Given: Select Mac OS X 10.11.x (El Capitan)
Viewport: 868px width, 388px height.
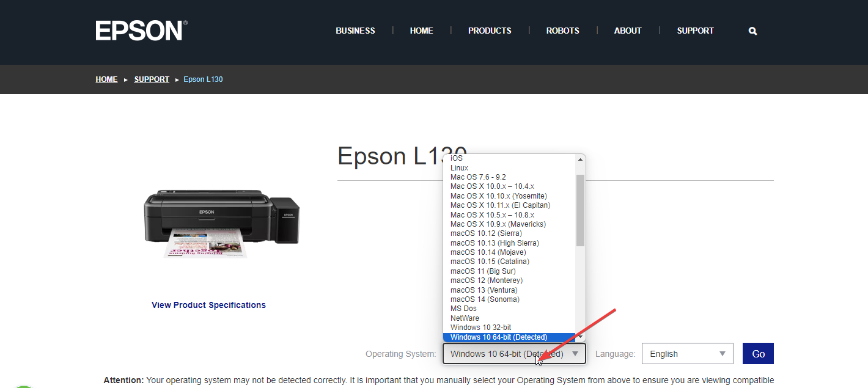Looking at the screenshot, I should point(510,205).
